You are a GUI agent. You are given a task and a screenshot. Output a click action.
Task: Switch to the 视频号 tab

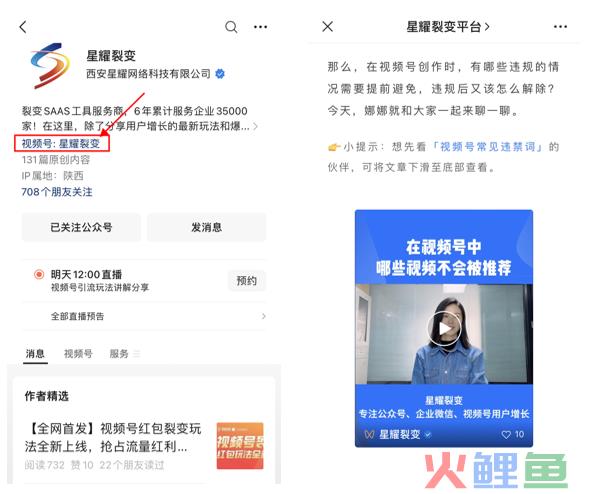pyautogui.click(x=78, y=354)
